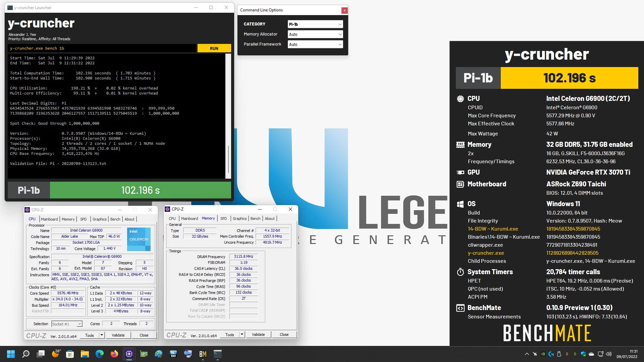Open SPD tab in right CPU-Z
644x362 pixels.
(224, 219)
